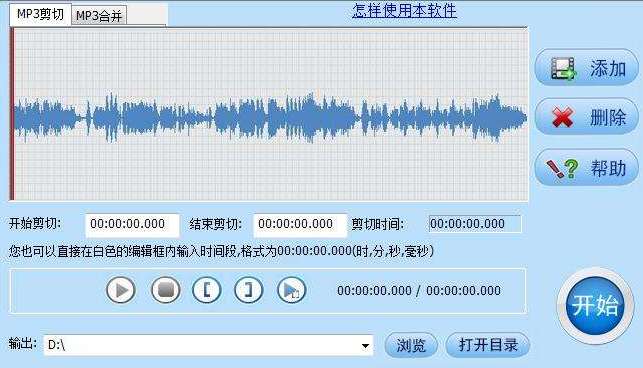643x368 pixels.
Task: Click the 浏览 browse button
Action: tap(411, 345)
